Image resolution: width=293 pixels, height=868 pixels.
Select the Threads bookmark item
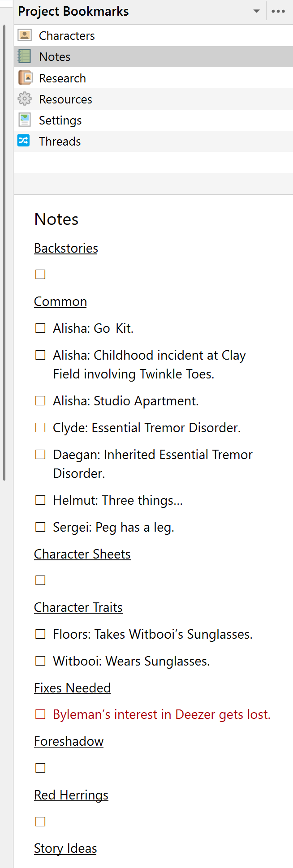tap(60, 142)
